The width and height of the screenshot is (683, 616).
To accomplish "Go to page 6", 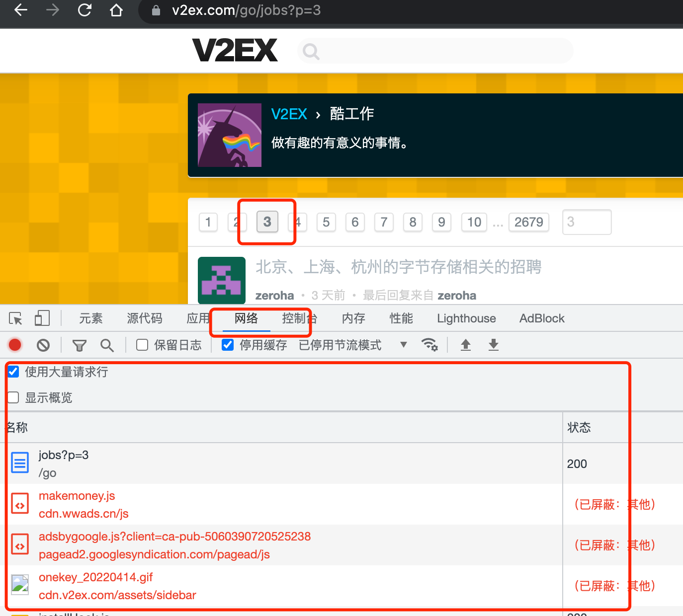I will 355,222.
